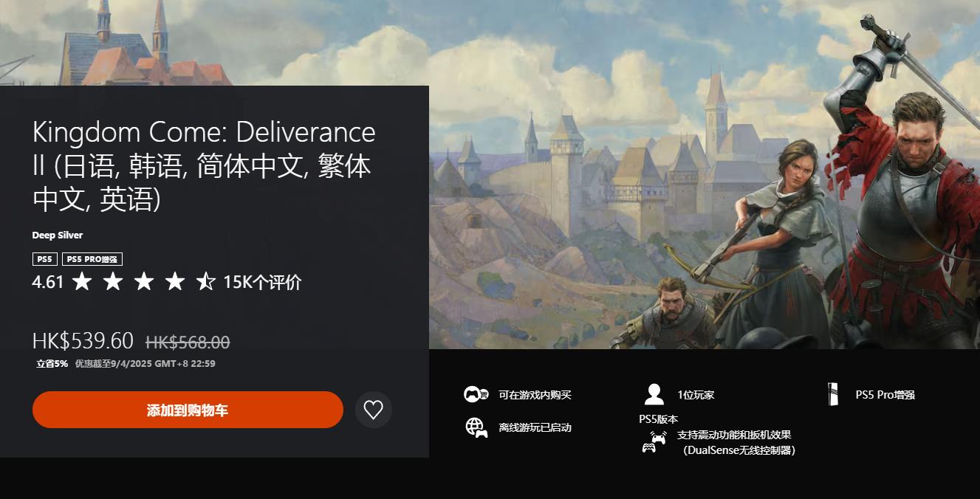Select the half-filled fifth star
Image resolution: width=980 pixels, height=499 pixels.
point(205,281)
